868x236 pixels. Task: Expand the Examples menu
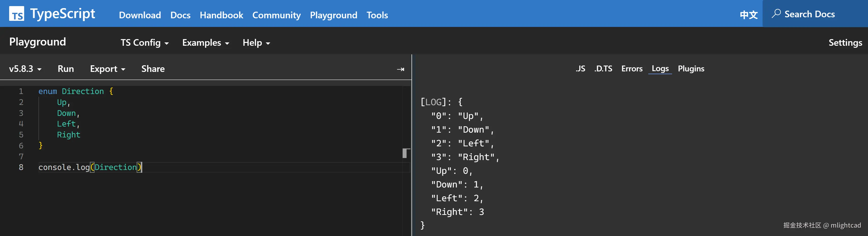[206, 43]
